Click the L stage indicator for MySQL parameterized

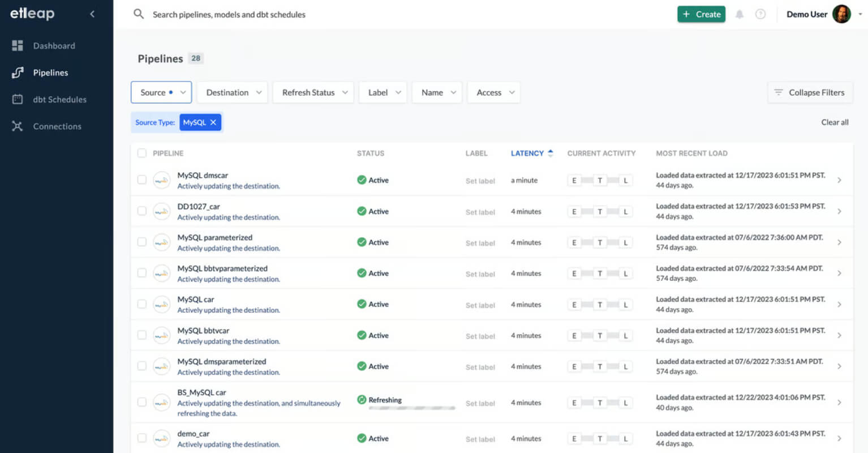pos(625,242)
